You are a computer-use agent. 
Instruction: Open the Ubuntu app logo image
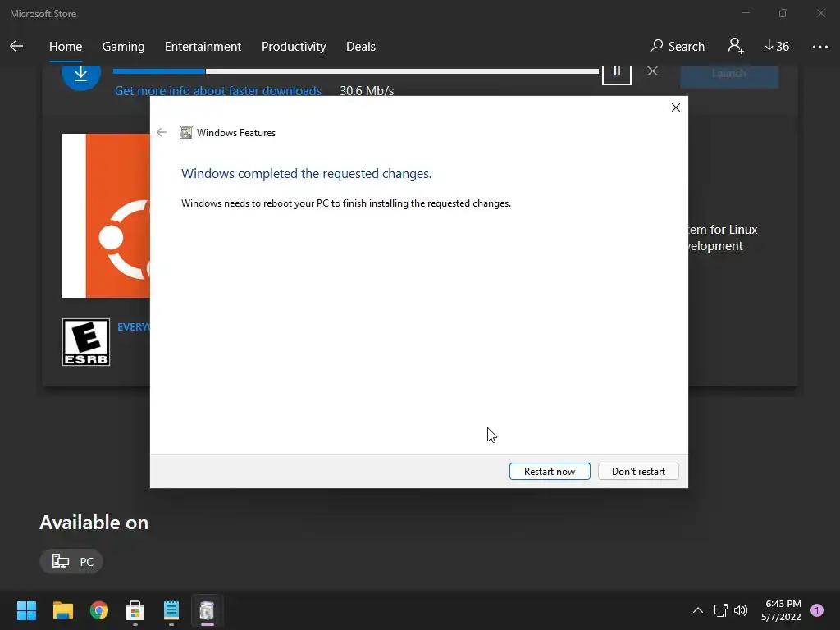106,216
